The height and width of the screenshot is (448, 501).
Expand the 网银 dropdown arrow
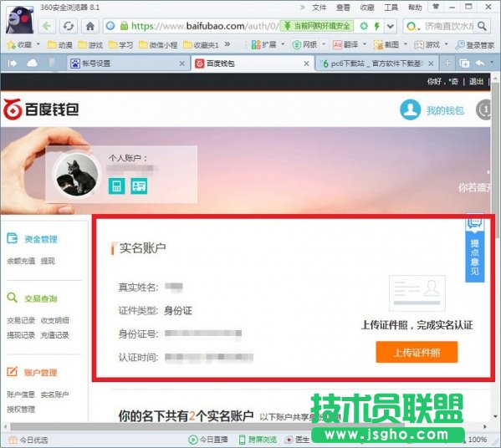tap(324, 44)
